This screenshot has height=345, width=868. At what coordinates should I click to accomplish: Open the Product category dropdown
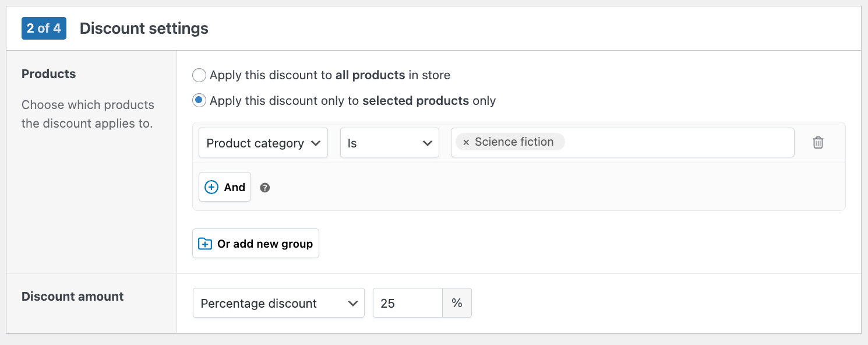coord(263,143)
